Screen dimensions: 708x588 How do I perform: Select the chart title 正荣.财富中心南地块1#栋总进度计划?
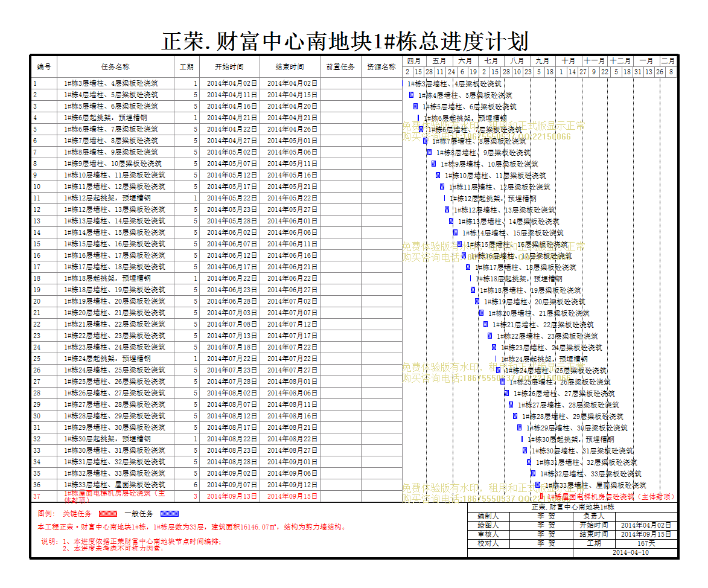345,41
